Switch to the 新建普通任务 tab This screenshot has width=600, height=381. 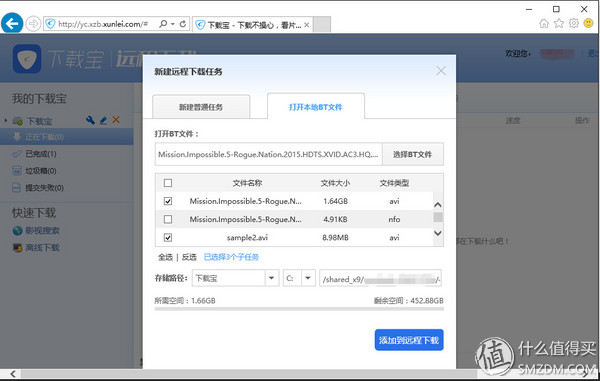(x=201, y=107)
